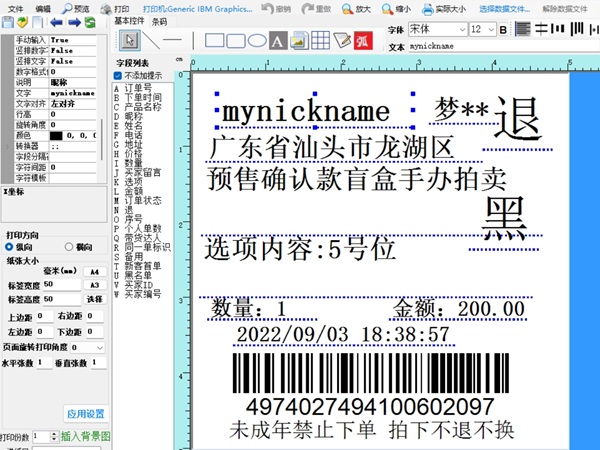600x450 pixels.
Task: Click the 文本 mynickname text input
Action: [504, 46]
